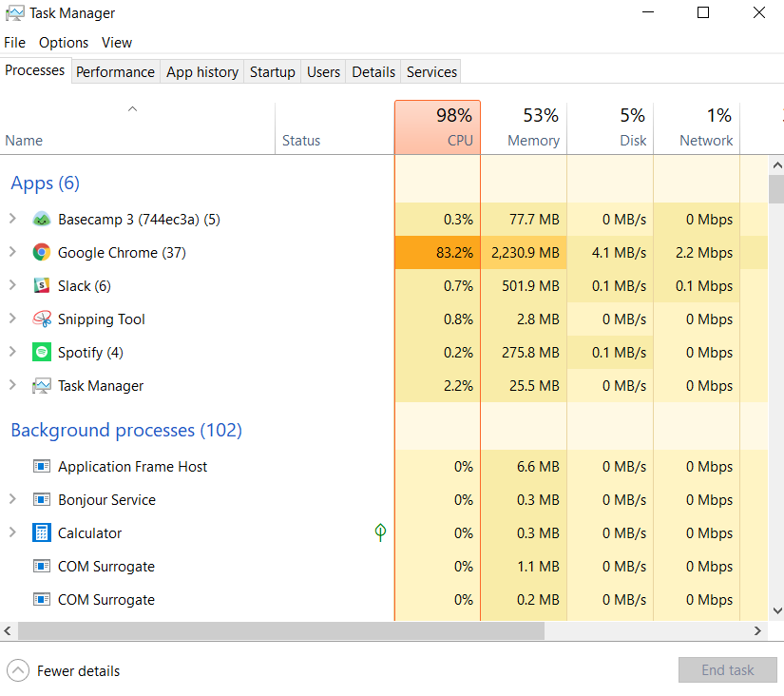This screenshot has height=696, width=784.
Task: Switch to the App history tab
Action: (x=202, y=72)
